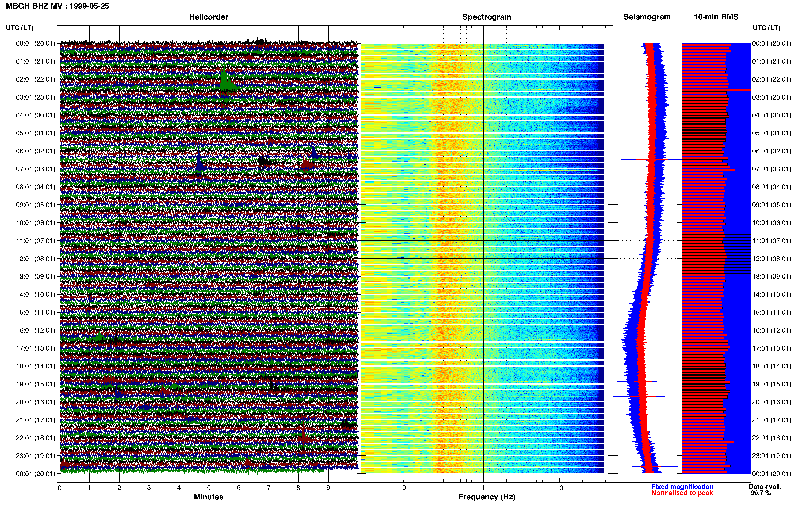Click left axis label 04:01 (00:01)
Screen dimensions: 812x508
(x=36, y=115)
